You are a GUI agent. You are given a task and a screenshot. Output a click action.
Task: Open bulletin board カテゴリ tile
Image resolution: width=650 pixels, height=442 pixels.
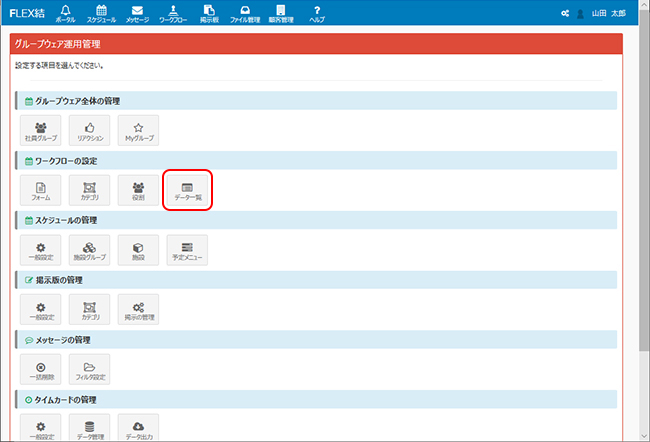(90, 309)
